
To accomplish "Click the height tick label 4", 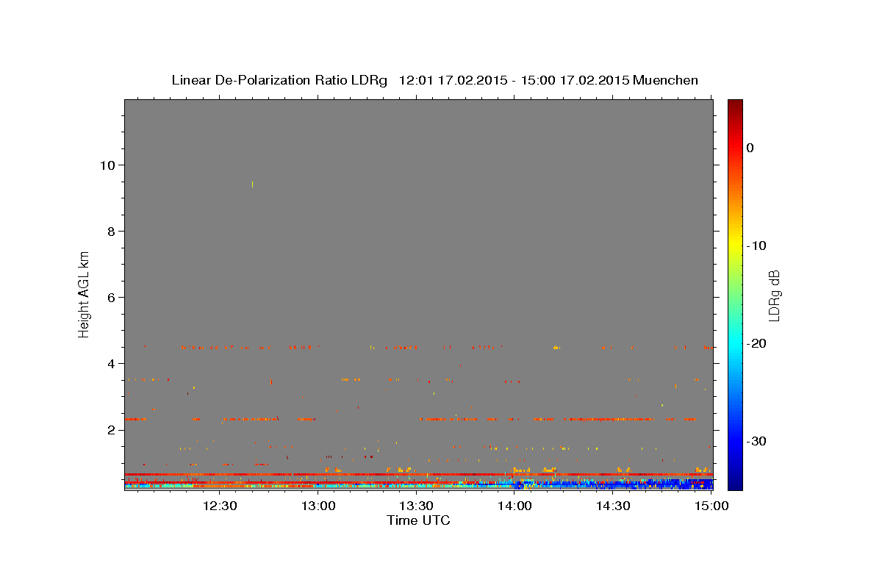I will click(x=110, y=363).
